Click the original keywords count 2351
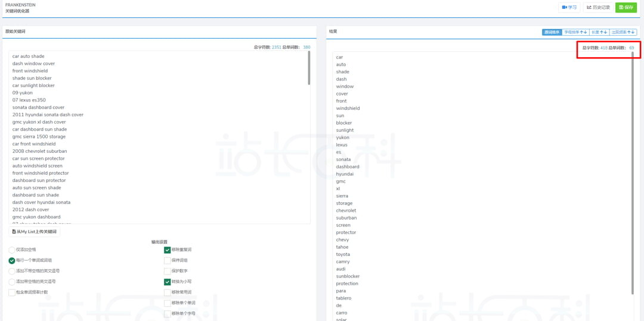644x321 pixels. tap(277, 47)
